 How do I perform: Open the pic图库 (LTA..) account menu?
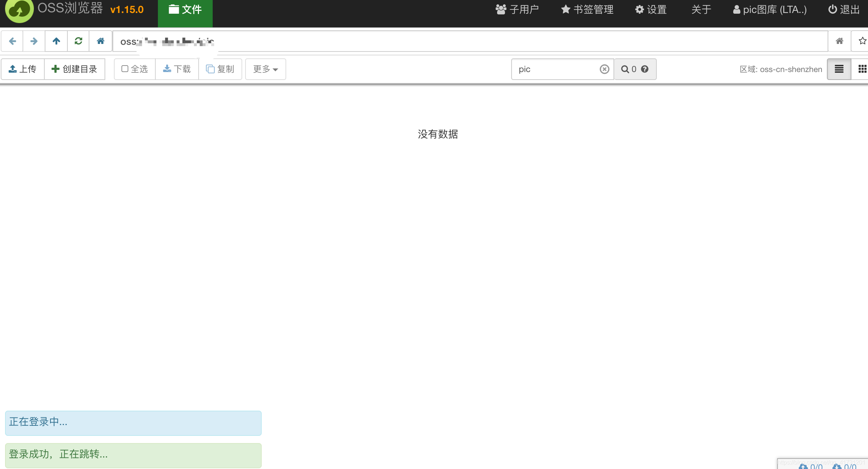(770, 9)
